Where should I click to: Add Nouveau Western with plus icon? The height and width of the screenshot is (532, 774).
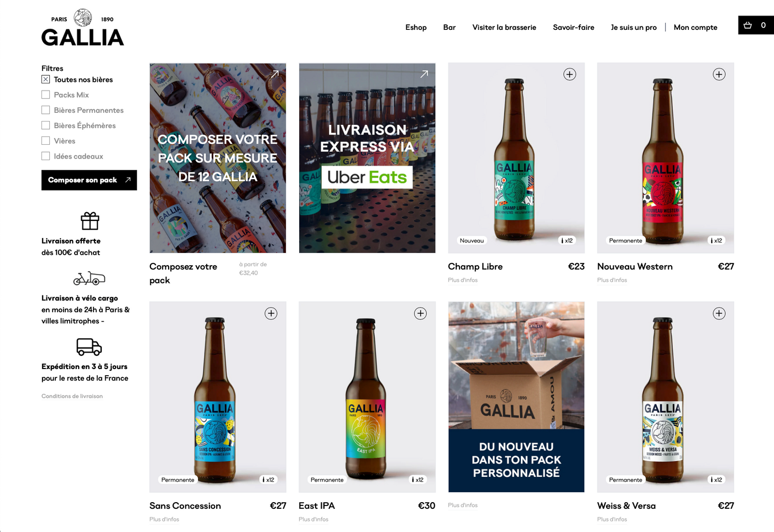click(719, 74)
